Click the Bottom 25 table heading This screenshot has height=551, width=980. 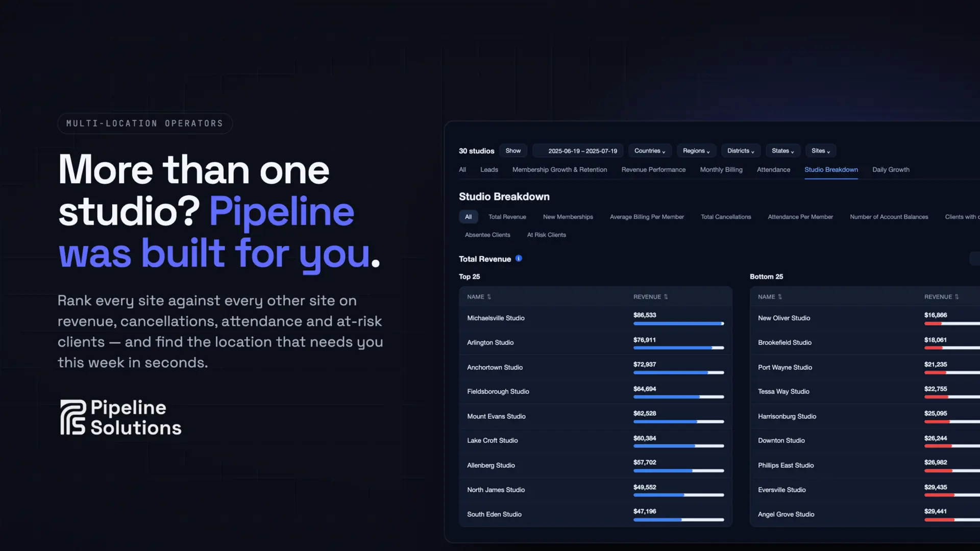click(766, 277)
